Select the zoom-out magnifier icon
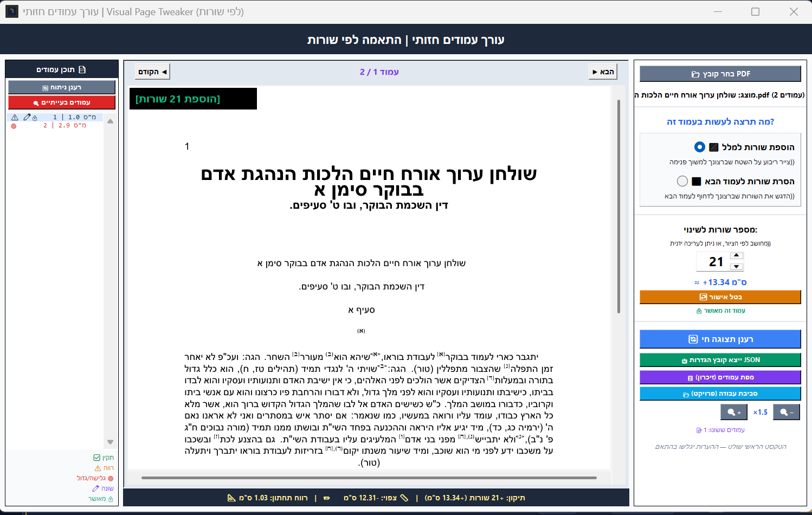Viewport: 812px width, 515px height. tap(786, 412)
